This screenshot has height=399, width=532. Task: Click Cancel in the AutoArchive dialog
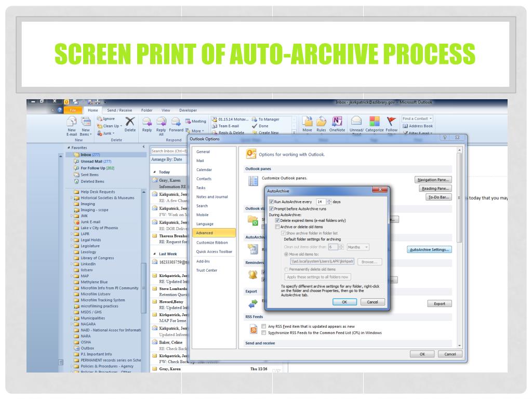(x=372, y=302)
